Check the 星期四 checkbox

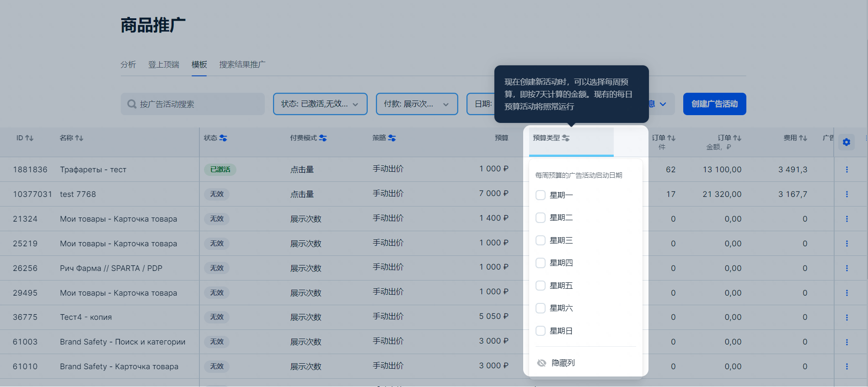pyautogui.click(x=541, y=263)
